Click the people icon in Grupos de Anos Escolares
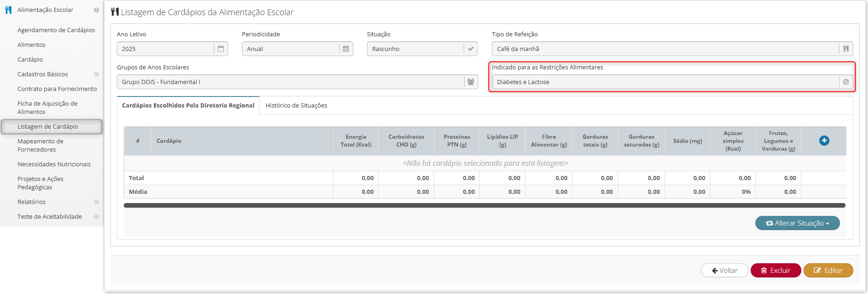 click(x=471, y=82)
